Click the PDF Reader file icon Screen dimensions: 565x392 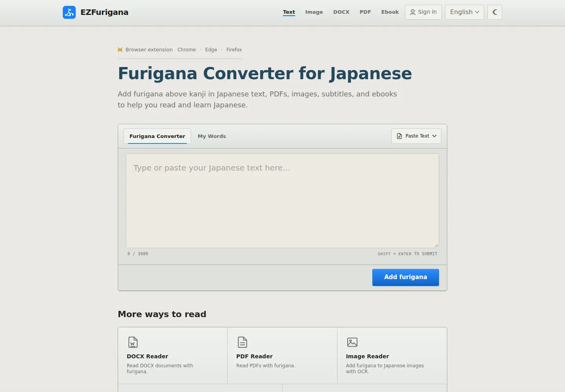(x=242, y=342)
